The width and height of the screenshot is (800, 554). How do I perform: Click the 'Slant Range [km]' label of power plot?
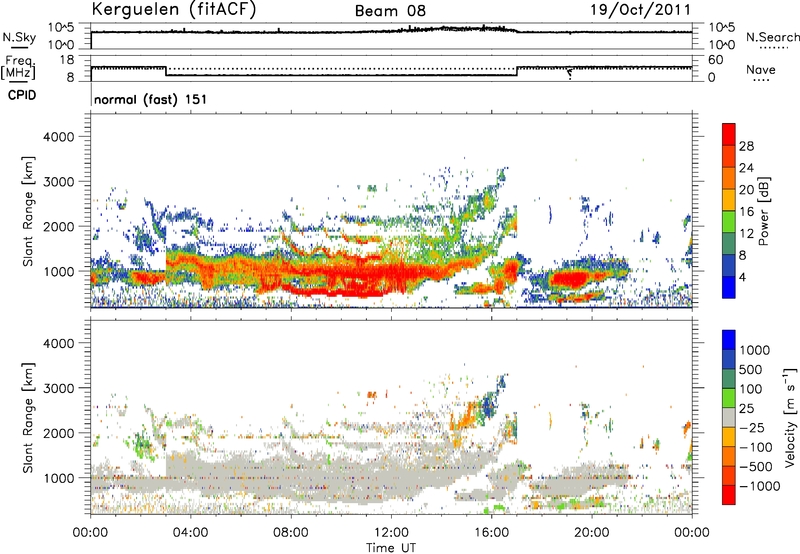click(x=28, y=211)
